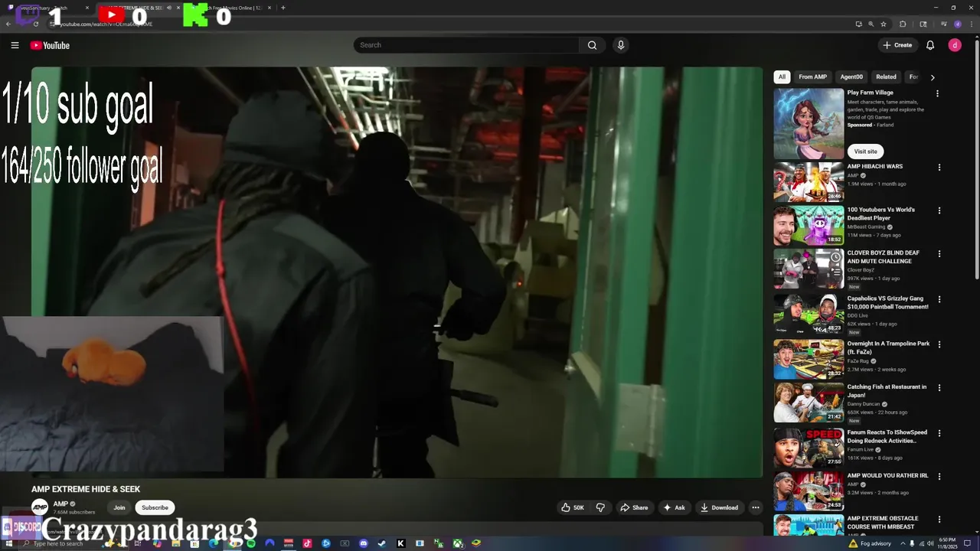Bookmark this page with the star icon

click(884, 24)
